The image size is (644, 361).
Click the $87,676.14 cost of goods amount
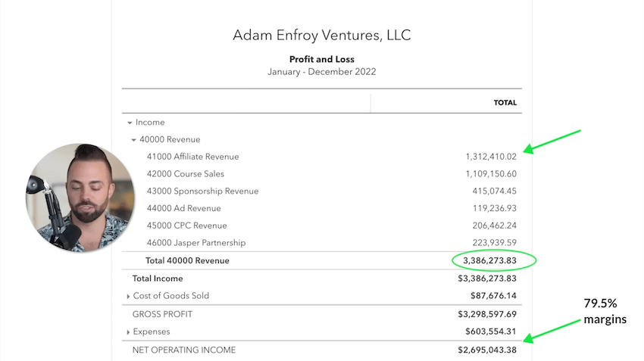coord(493,296)
